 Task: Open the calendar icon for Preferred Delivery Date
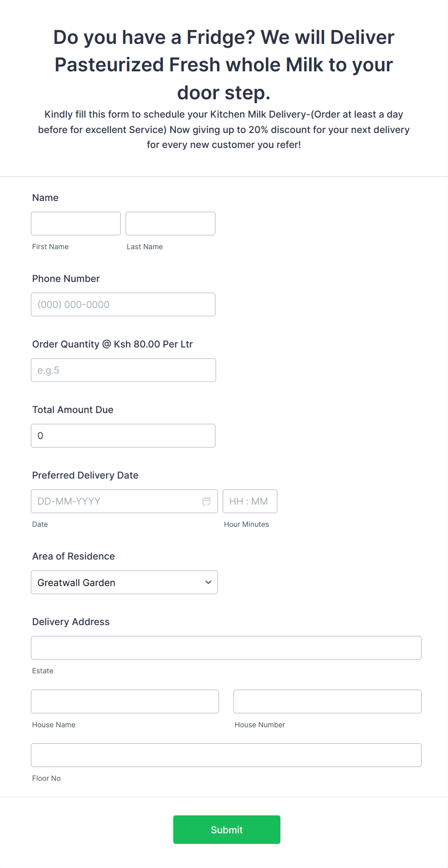pos(207,501)
